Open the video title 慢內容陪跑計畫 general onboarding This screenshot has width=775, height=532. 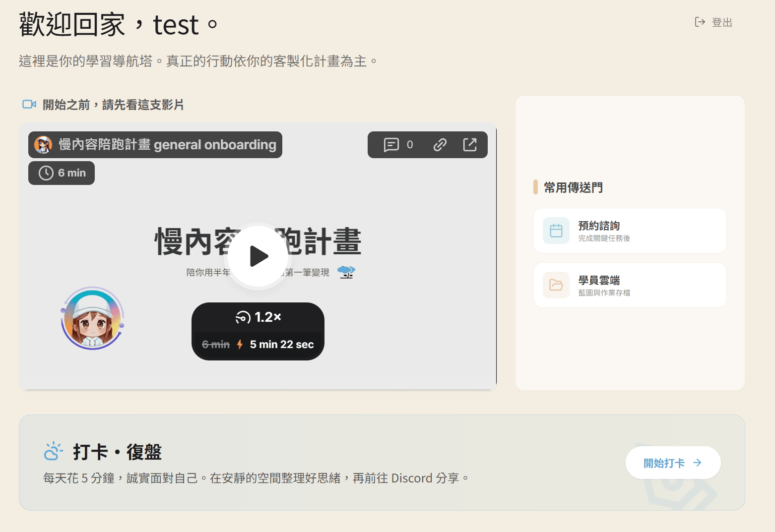(x=167, y=145)
